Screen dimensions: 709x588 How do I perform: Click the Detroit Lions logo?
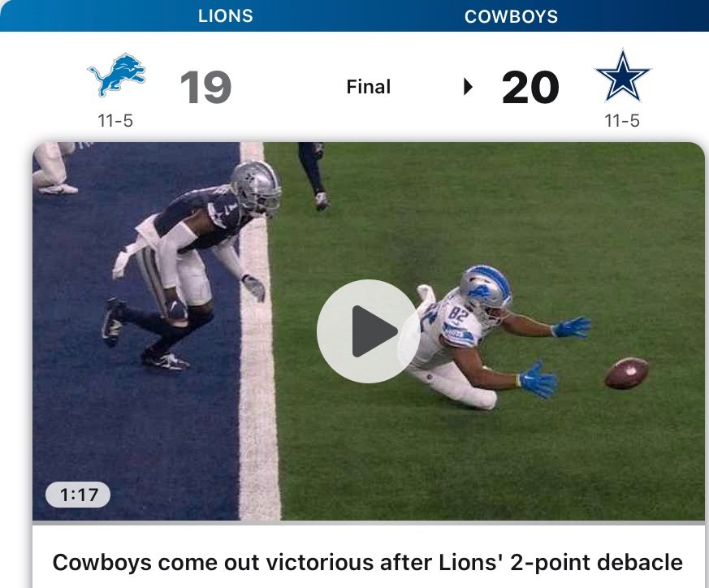point(117,75)
